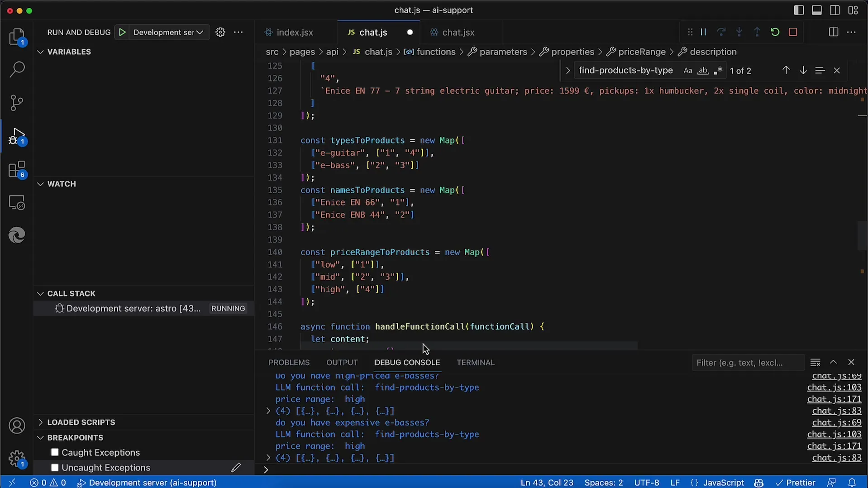Stop the debug session

[x=793, y=32]
